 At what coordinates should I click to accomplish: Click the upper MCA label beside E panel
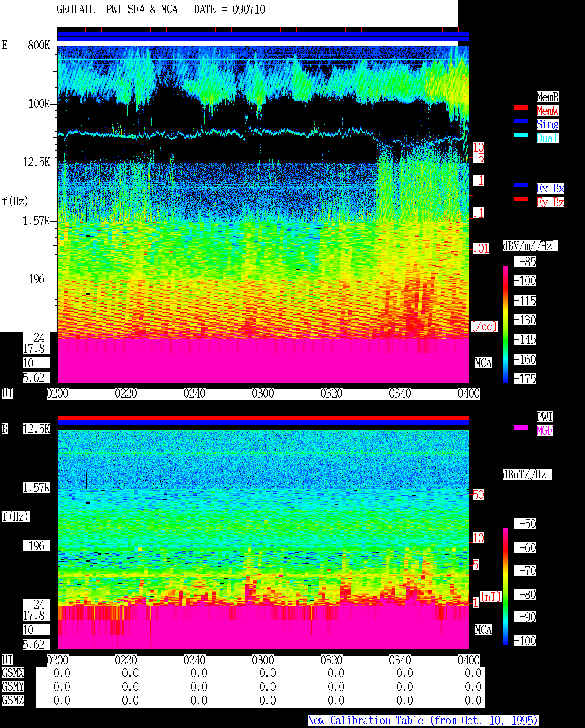pos(484,363)
